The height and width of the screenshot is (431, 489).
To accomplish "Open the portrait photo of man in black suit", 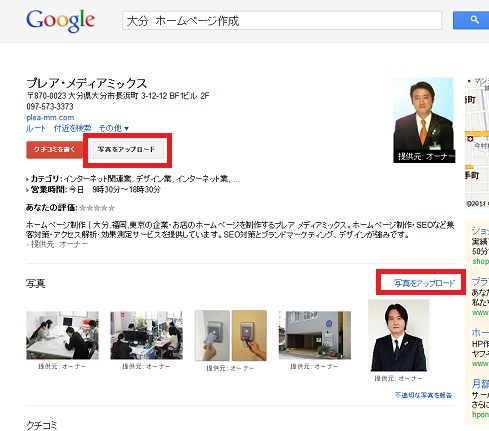I will pyautogui.click(x=399, y=336).
